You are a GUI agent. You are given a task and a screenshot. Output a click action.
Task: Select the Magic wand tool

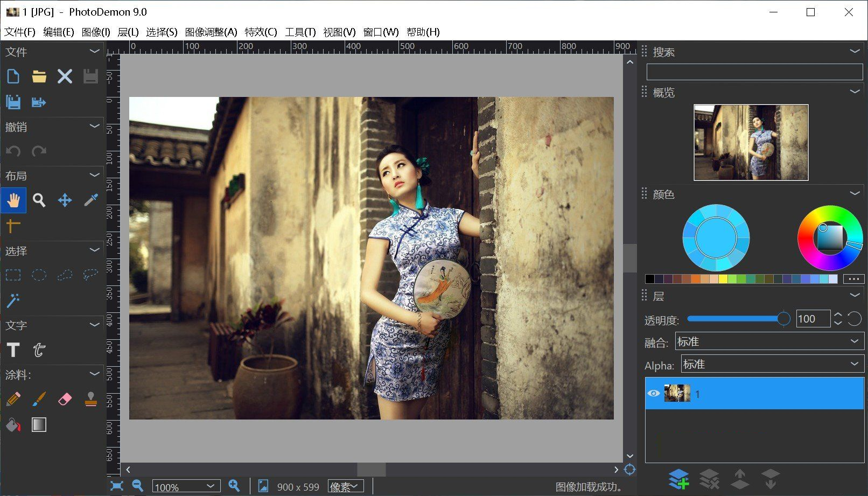(13, 301)
